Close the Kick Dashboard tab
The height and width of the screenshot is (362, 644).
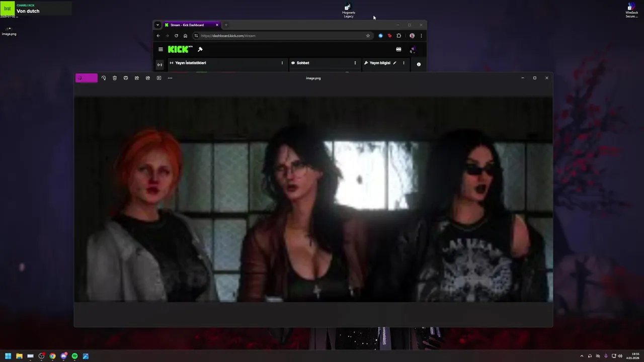click(217, 25)
